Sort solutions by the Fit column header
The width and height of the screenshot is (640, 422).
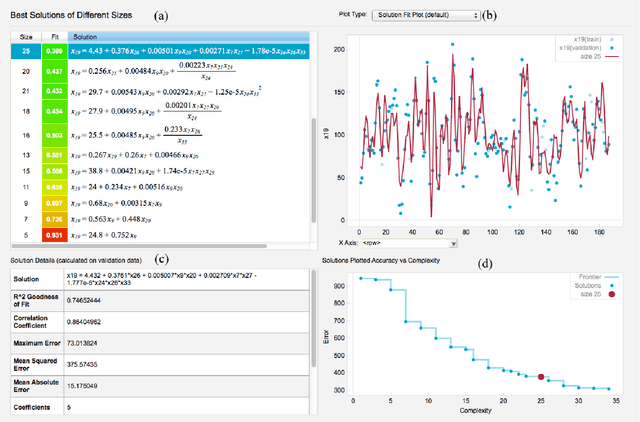pos(53,35)
